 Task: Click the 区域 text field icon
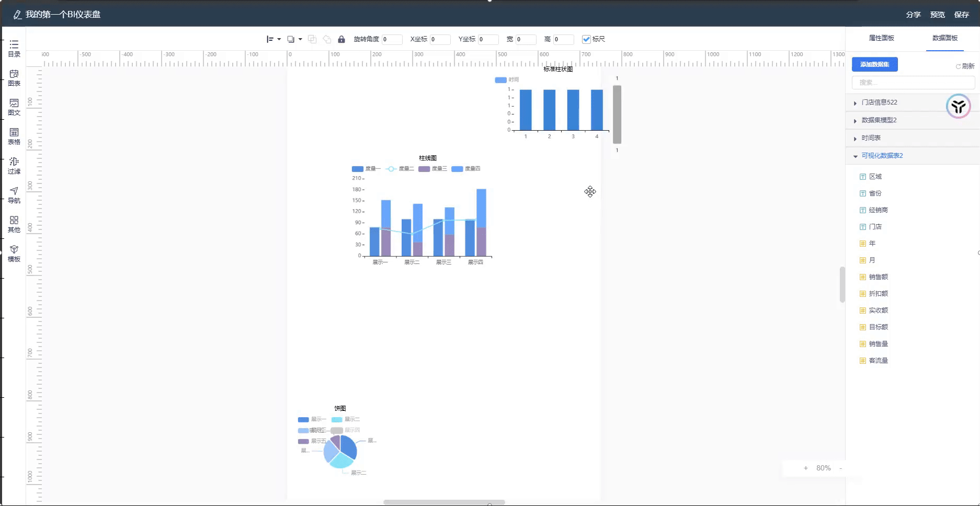coord(863,177)
